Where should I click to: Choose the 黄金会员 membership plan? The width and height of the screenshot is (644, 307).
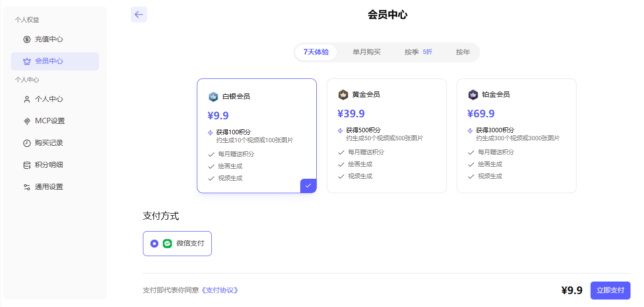(x=386, y=135)
